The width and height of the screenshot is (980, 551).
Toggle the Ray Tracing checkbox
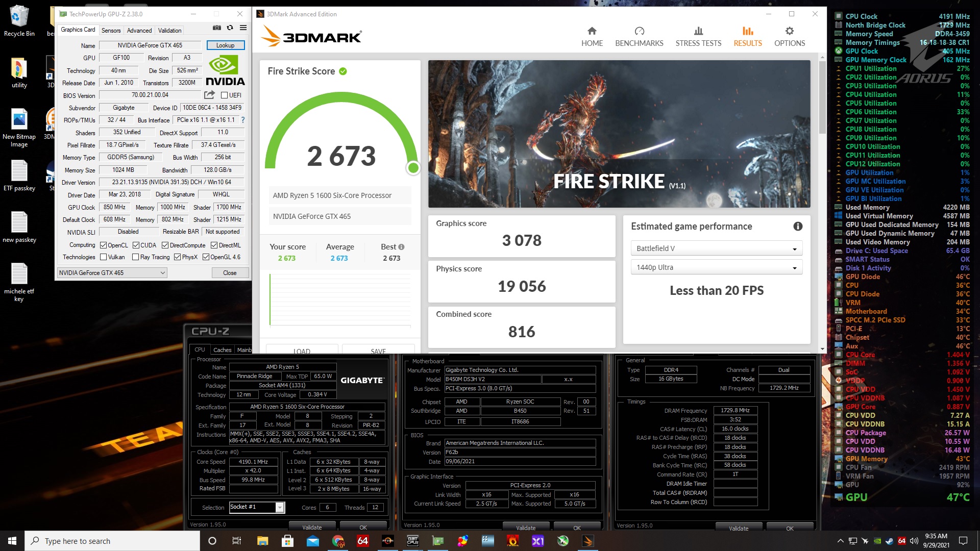135,257
